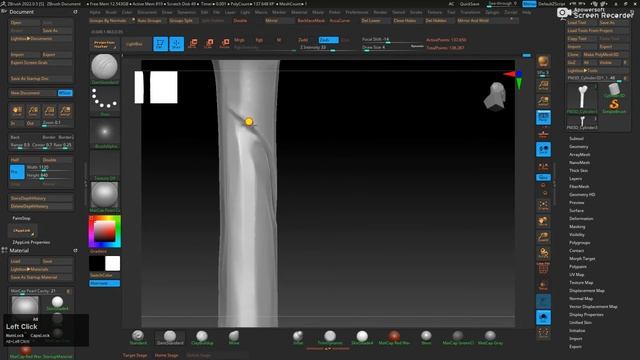This screenshot has height=360, width=640.
Task: Toggle Zadd mode
Action: [303, 40]
